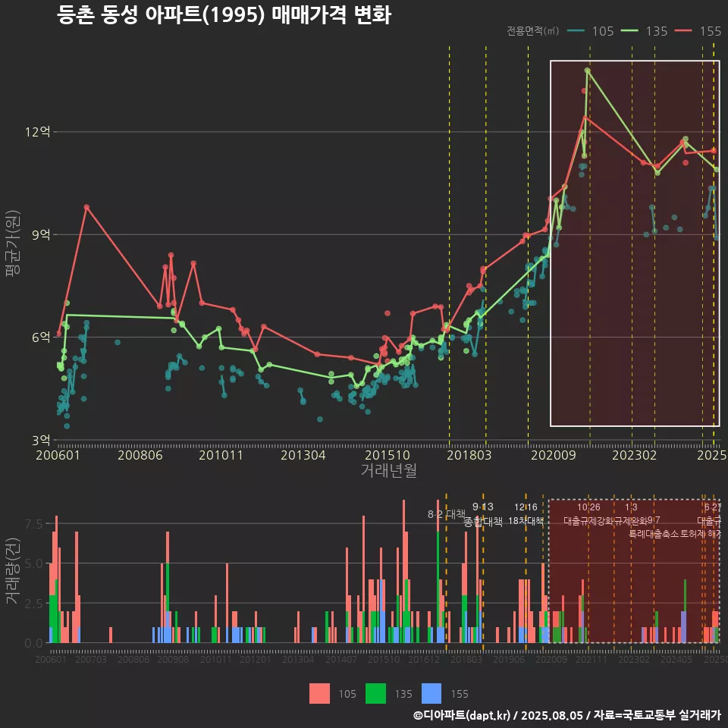Click the 12·16 annotation label

(526, 507)
